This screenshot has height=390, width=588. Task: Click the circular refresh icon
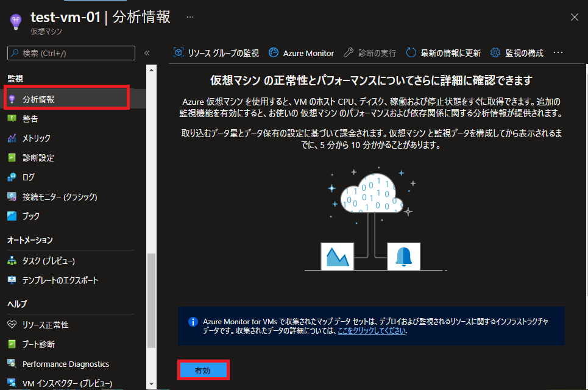point(411,52)
